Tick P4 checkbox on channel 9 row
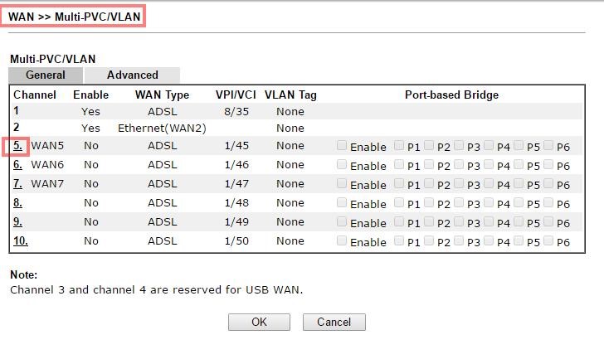This screenshot has height=364, width=604. tap(489, 221)
